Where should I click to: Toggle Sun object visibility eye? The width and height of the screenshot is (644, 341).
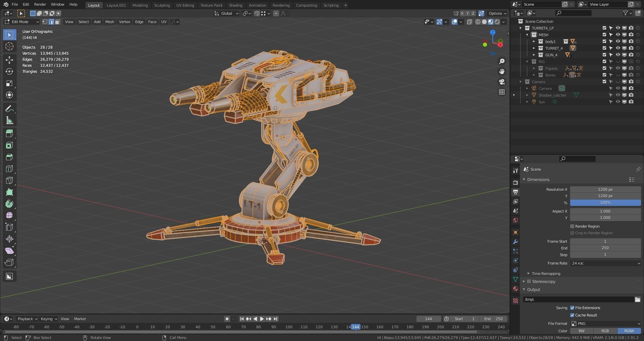point(618,102)
